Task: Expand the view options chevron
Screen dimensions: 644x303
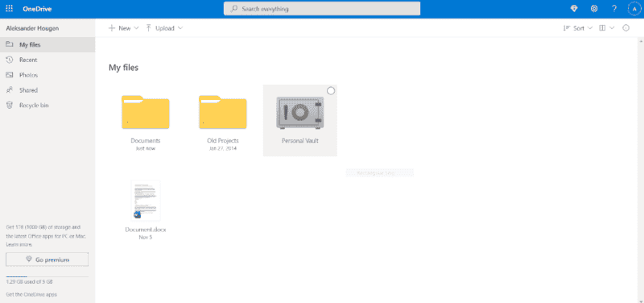Action: [612, 28]
